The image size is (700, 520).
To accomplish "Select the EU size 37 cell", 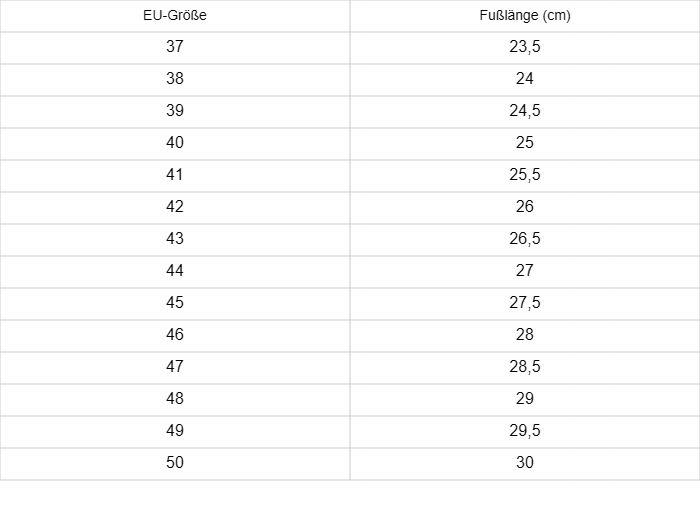I will click(x=175, y=46).
